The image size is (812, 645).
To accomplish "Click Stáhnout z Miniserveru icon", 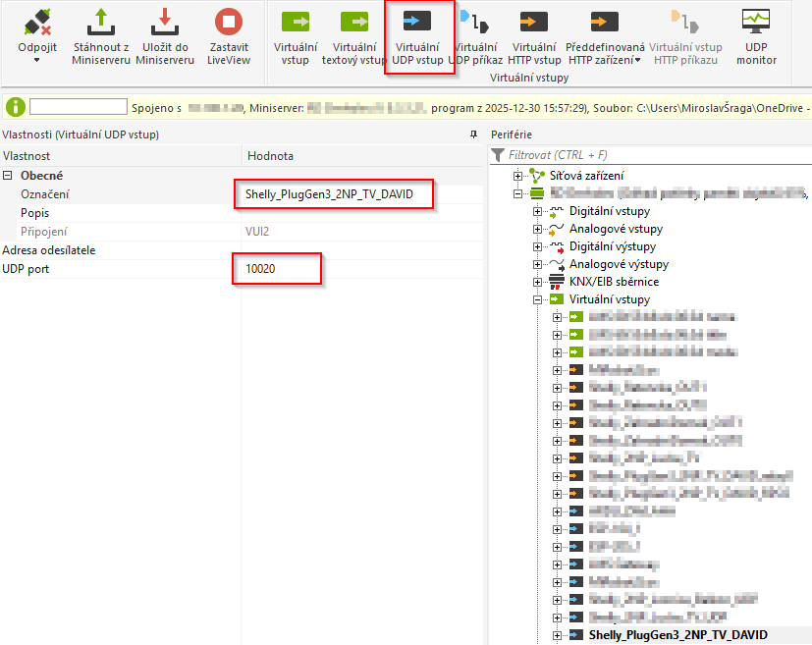I will [x=100, y=23].
